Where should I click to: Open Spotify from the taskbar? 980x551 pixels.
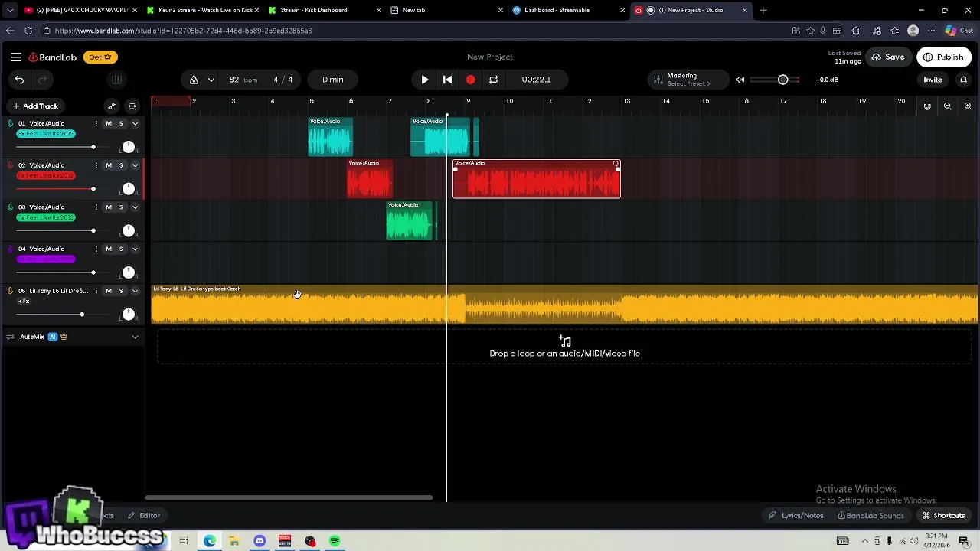tap(335, 541)
